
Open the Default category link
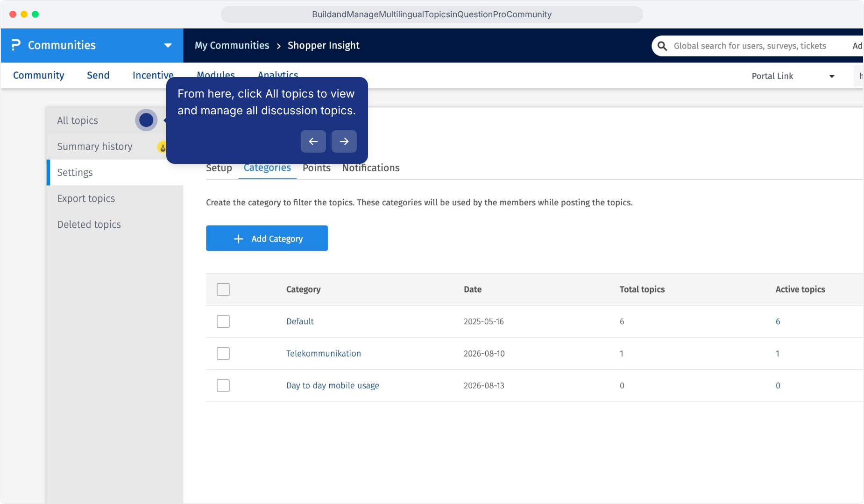pyautogui.click(x=300, y=322)
